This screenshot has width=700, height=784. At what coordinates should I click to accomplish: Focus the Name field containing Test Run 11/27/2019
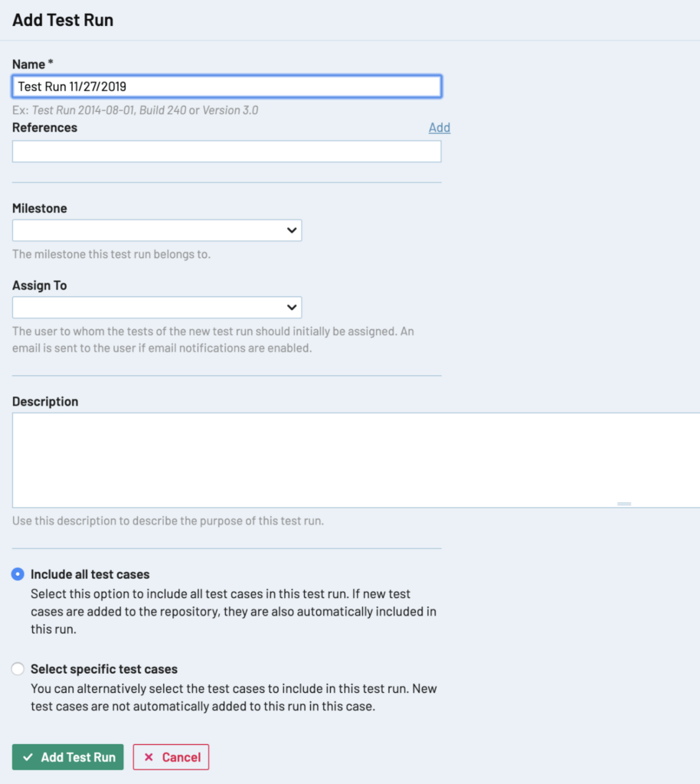pyautogui.click(x=227, y=87)
